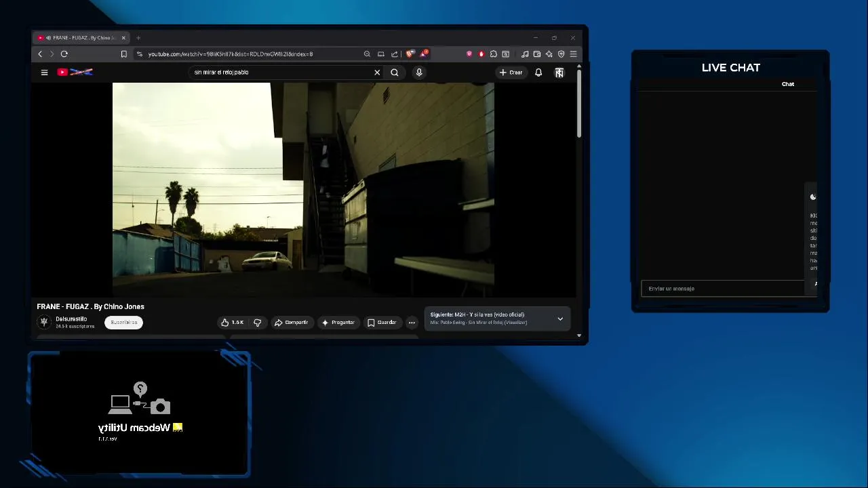This screenshot has height=488, width=868.
Task: Open media controls music note icon
Action: click(x=525, y=54)
